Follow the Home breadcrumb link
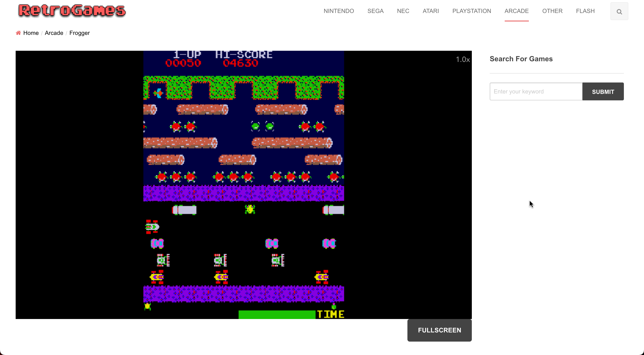 point(31,33)
